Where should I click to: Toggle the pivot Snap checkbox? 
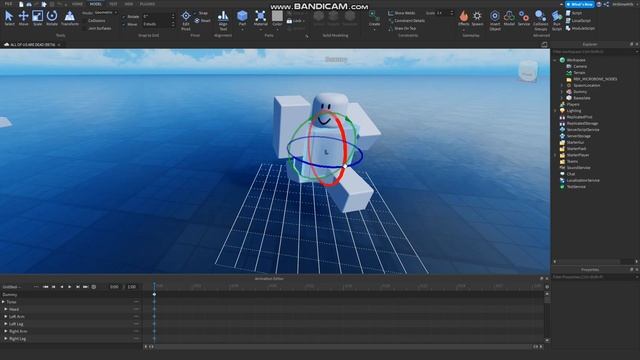click(196, 13)
